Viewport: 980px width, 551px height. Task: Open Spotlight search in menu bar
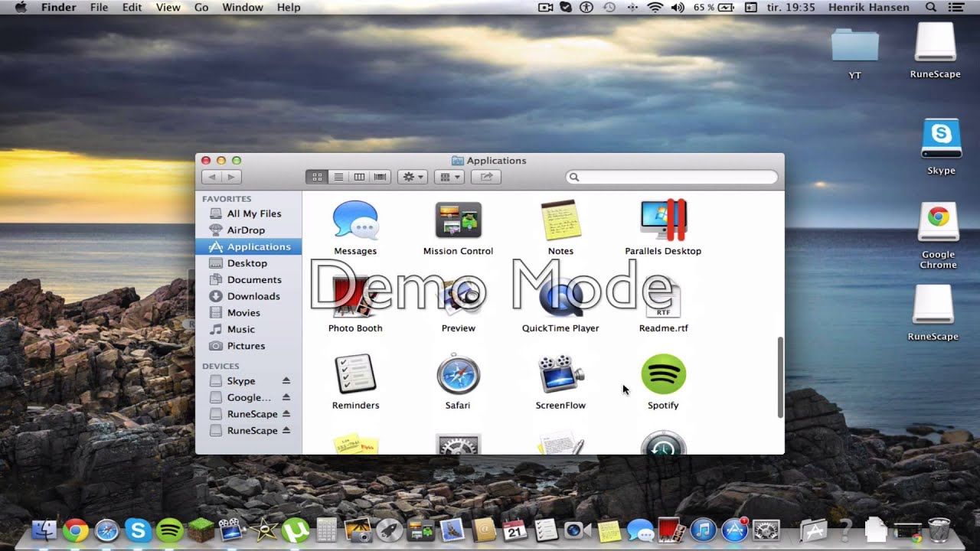(931, 8)
